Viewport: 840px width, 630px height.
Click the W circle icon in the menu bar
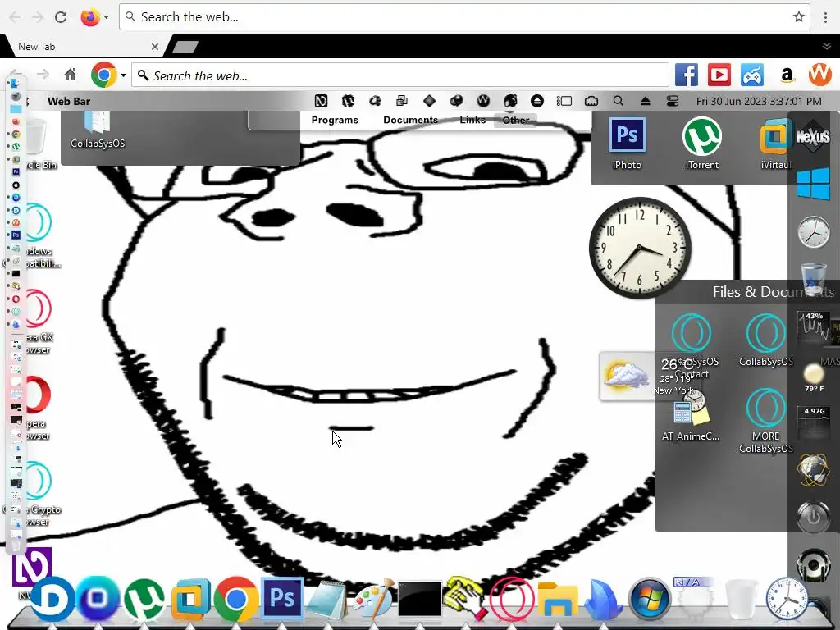(483, 101)
